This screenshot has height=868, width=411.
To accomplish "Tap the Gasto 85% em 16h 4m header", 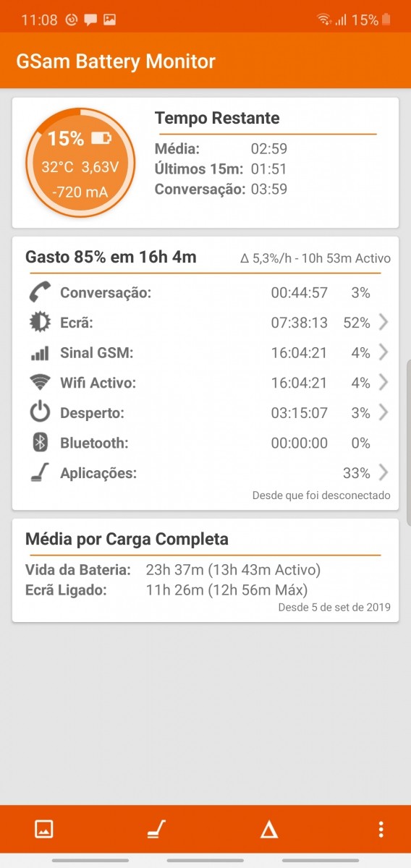I will coord(111,257).
